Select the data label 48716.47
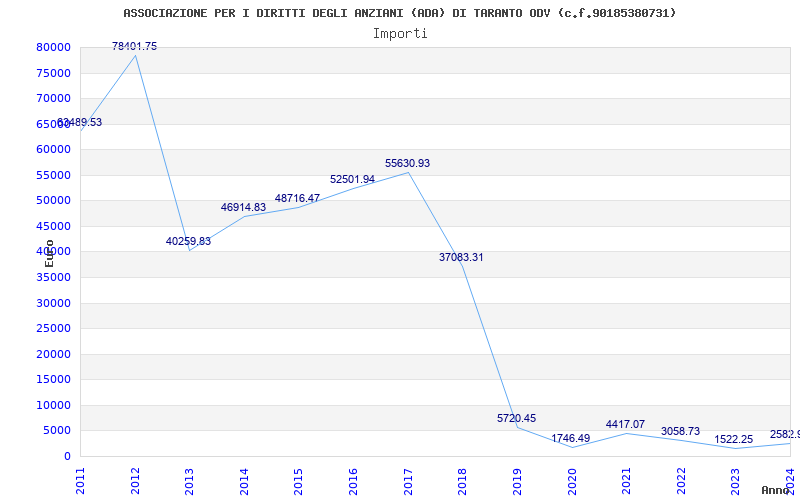Viewport: 800px width, 500px height. (x=297, y=198)
